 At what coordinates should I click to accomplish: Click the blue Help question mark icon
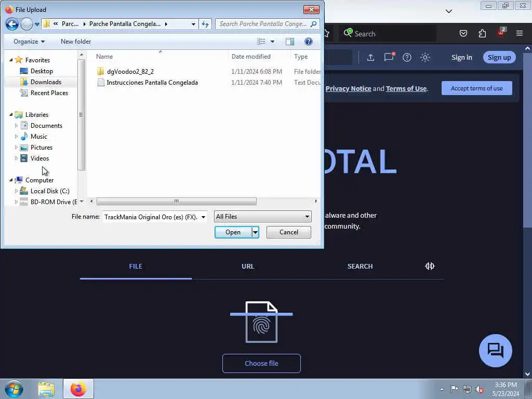tap(309, 42)
